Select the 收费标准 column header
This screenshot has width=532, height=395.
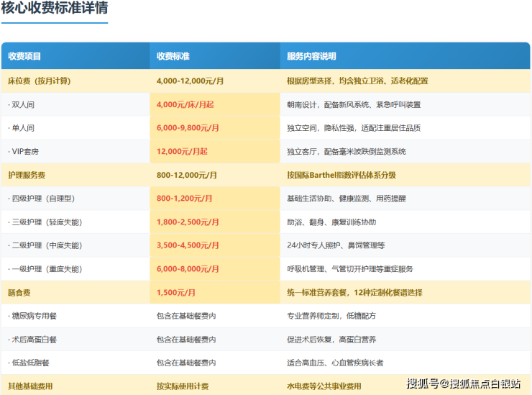173,56
